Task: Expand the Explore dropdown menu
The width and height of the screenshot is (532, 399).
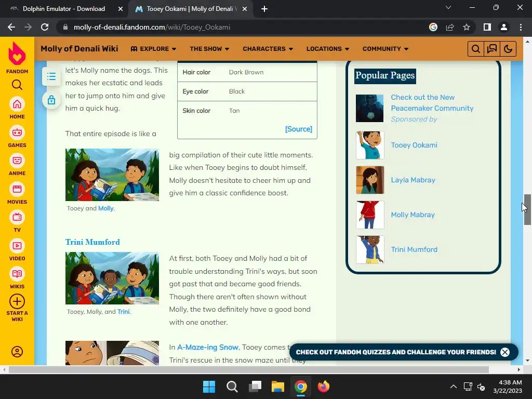Action: coord(153,49)
